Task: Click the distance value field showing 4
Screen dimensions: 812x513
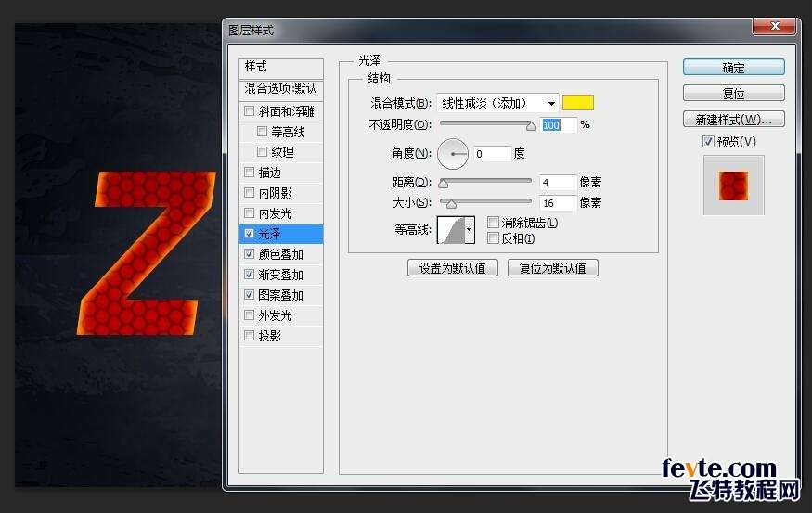Action: (x=557, y=182)
